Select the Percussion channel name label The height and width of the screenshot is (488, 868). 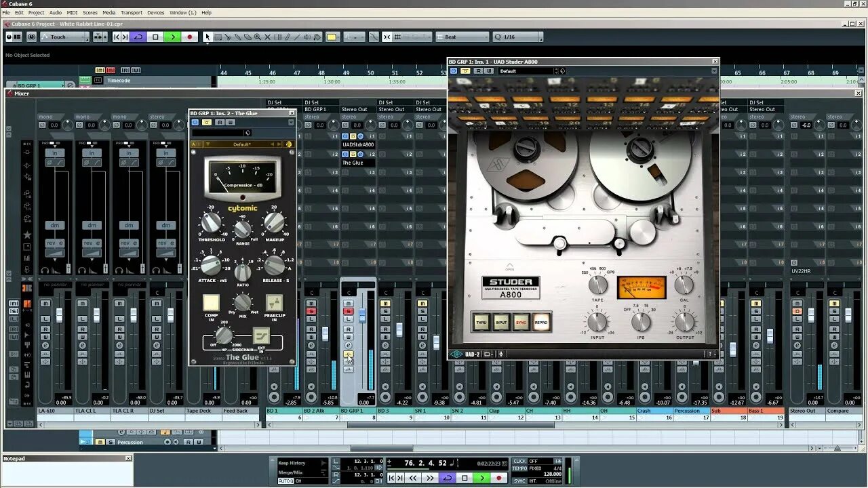click(x=692, y=411)
